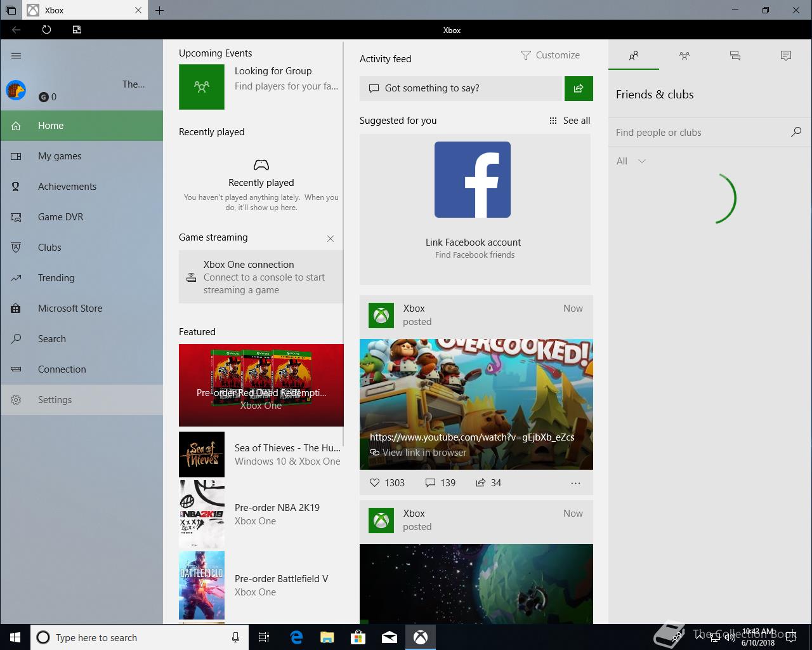Open Customize filter for activity feed
Image resolution: width=812 pixels, height=650 pixels.
(x=550, y=55)
